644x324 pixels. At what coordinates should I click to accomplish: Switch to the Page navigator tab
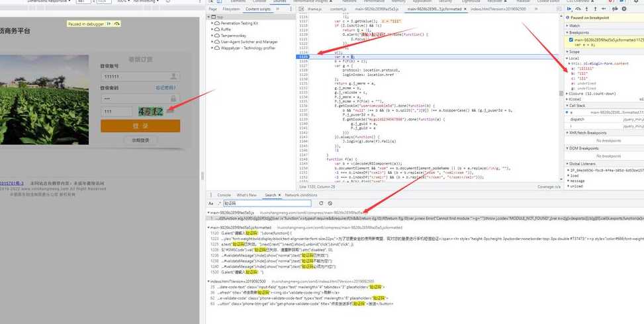(x=212, y=9)
